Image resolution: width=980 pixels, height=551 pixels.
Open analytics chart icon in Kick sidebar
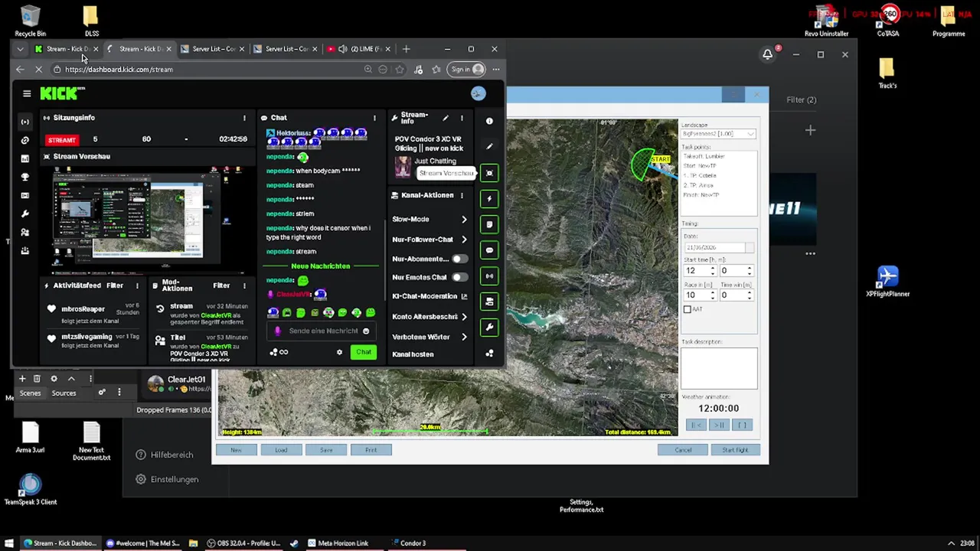click(x=24, y=158)
